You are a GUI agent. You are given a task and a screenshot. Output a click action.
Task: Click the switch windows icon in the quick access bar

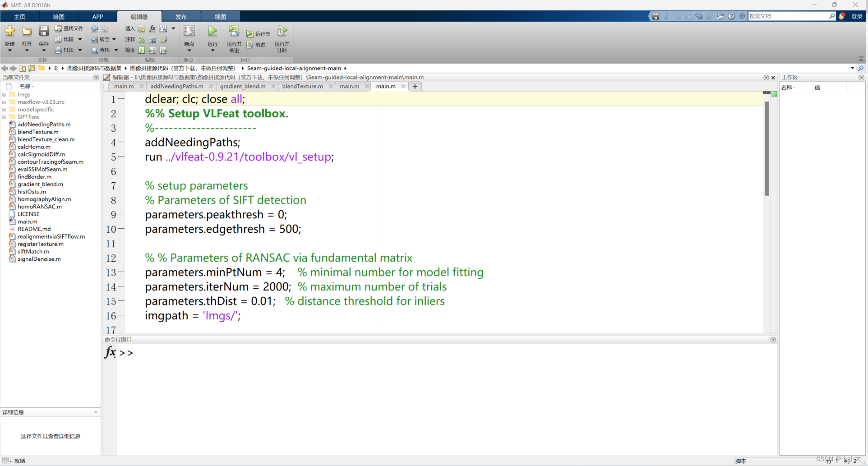pos(720,16)
